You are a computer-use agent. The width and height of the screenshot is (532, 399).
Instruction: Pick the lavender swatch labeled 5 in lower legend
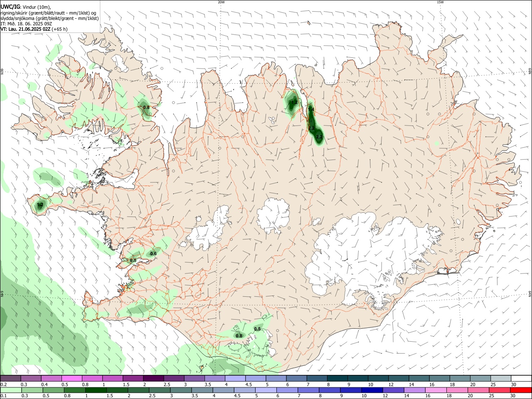tap(266, 390)
